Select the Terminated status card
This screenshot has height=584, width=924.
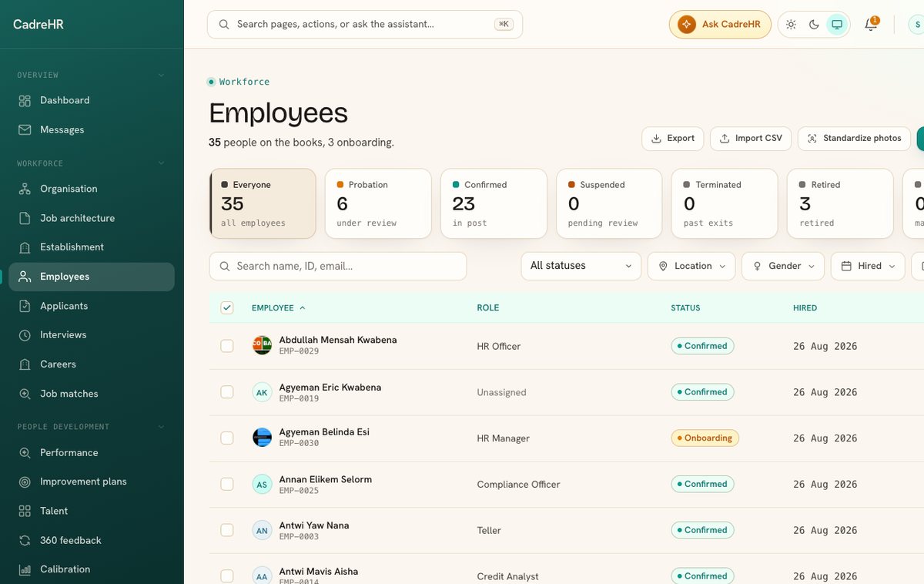(x=725, y=204)
